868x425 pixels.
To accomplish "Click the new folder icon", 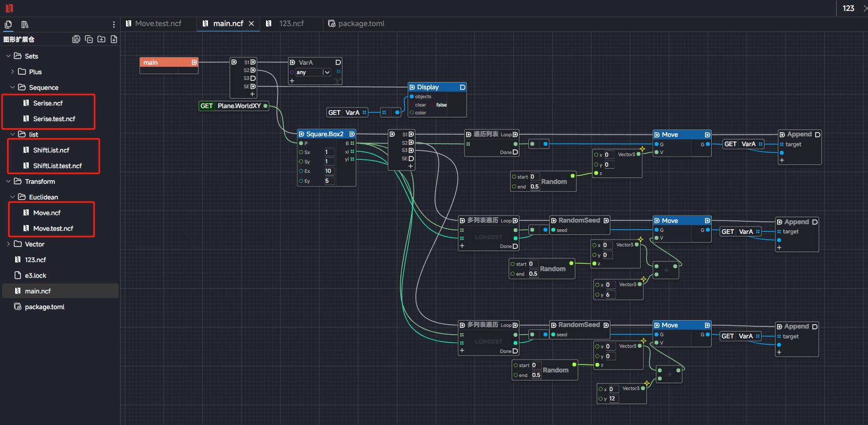I will tap(101, 39).
